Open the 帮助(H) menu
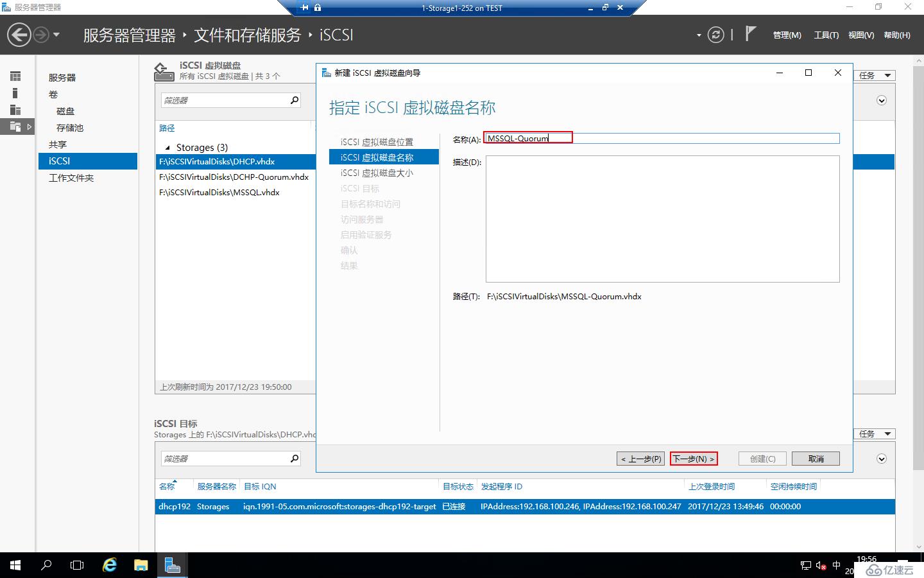This screenshot has width=924, height=578. click(896, 35)
